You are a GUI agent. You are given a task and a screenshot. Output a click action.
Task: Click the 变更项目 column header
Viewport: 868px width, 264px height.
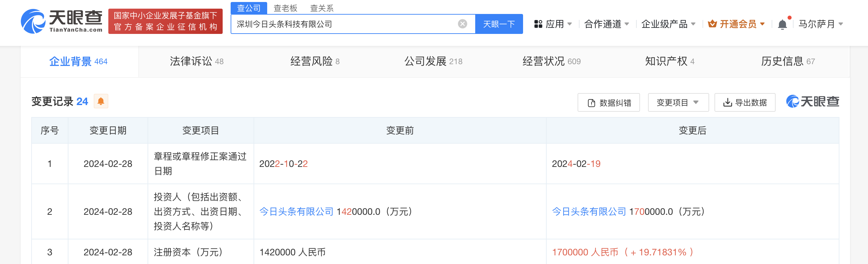201,130
